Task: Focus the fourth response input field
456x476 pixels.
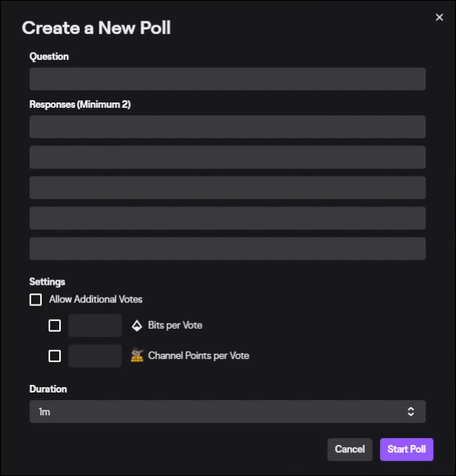Action: [227, 218]
